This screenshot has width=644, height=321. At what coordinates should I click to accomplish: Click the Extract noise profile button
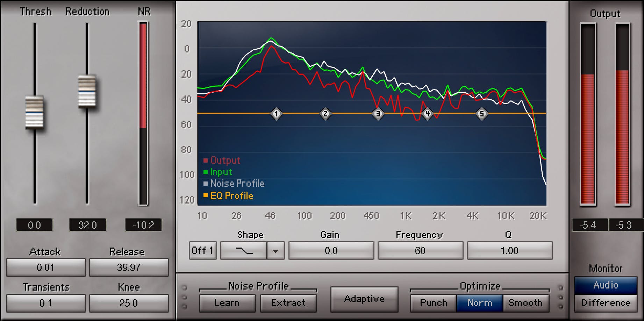(x=288, y=303)
